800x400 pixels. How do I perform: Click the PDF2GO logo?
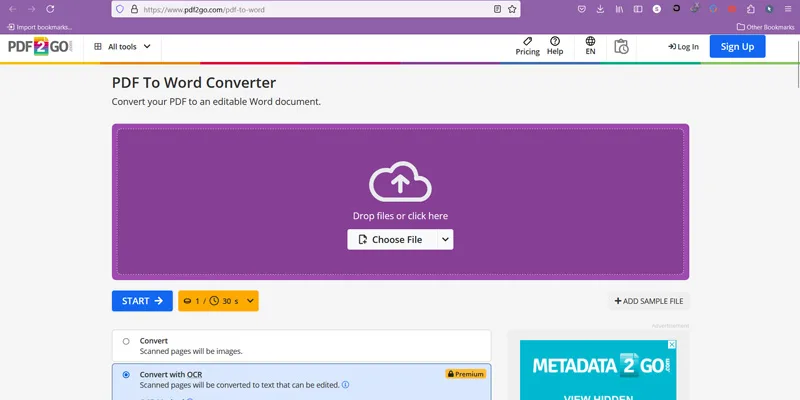pyautogui.click(x=40, y=46)
